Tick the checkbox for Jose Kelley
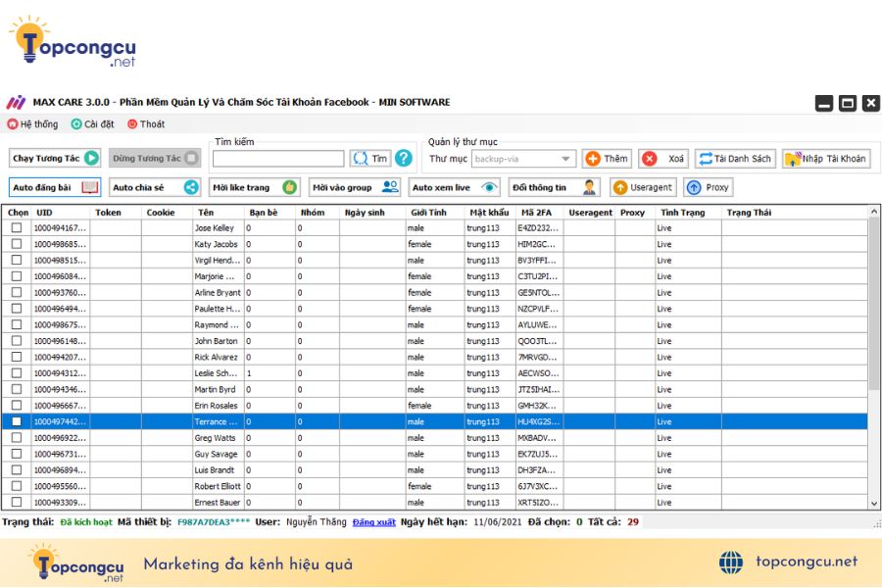882x588 pixels. pos(17,228)
